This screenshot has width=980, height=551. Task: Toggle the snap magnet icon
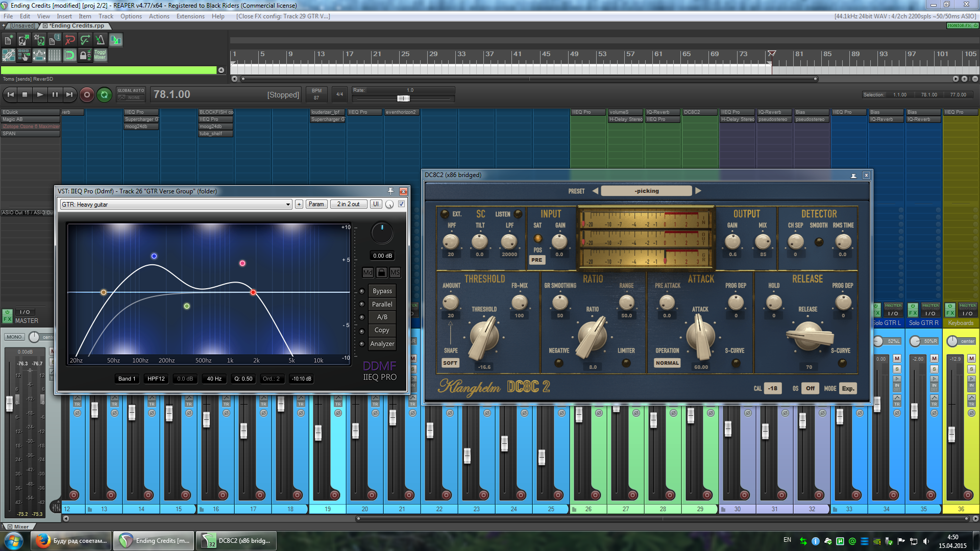70,55
